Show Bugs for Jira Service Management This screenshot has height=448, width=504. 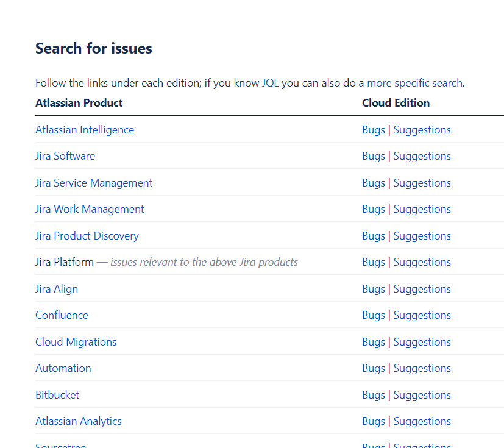(x=374, y=183)
